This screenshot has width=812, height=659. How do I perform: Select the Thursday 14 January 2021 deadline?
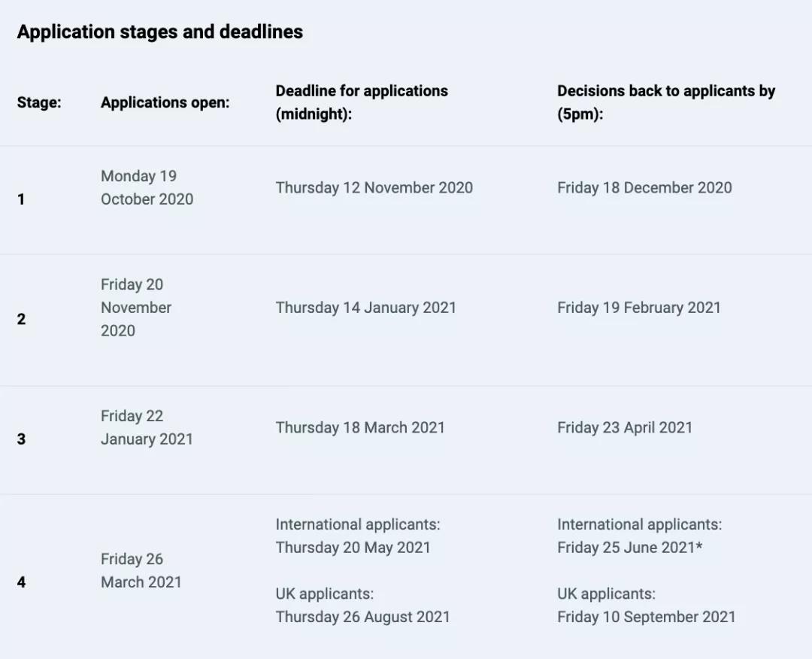365,308
